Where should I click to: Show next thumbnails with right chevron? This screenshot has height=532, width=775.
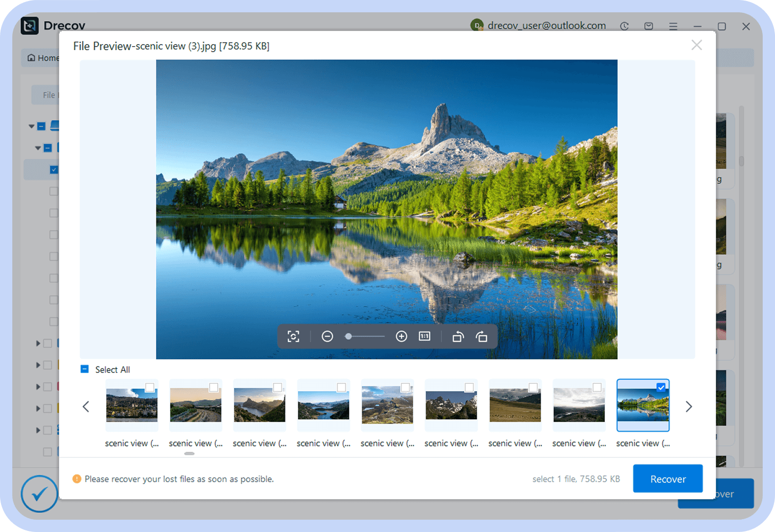tap(688, 406)
